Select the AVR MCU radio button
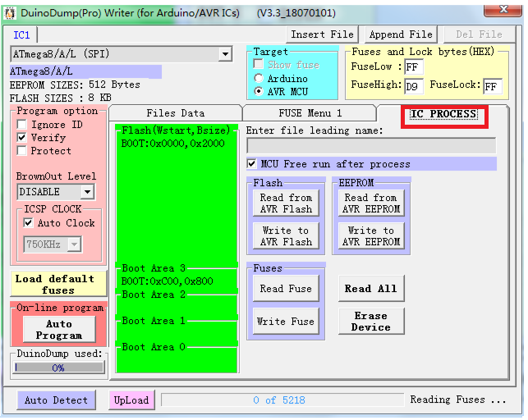This screenshot has width=528, height=420. click(x=259, y=91)
